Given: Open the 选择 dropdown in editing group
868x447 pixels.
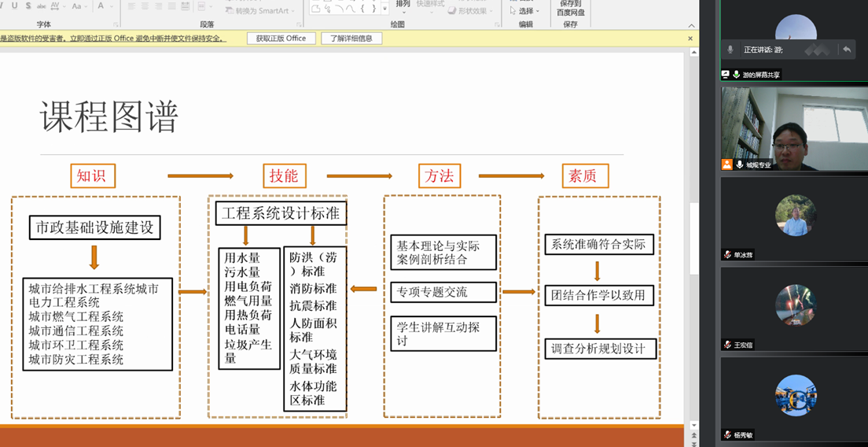Looking at the screenshot, I should [x=524, y=11].
